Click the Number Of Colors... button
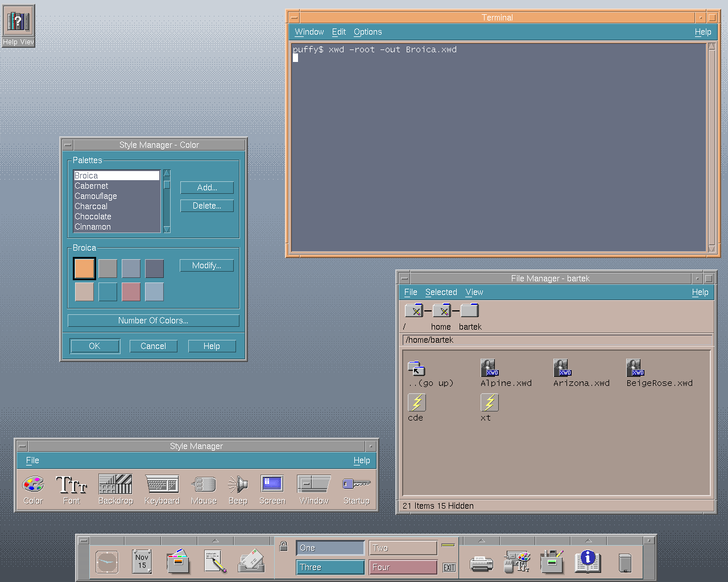The height and width of the screenshot is (582, 728). (153, 321)
